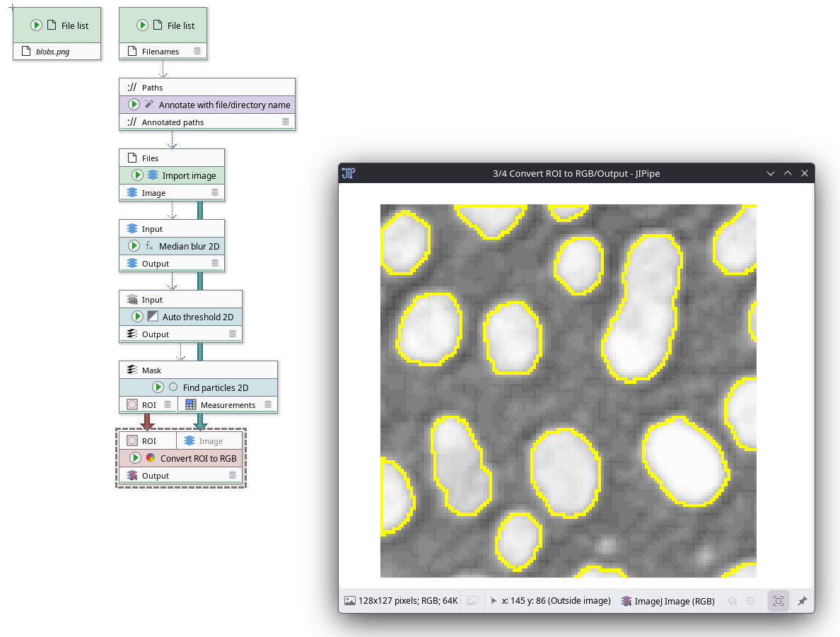Select the ROI input slot of Convert node
This screenshot has width=840, height=637.
147,440
